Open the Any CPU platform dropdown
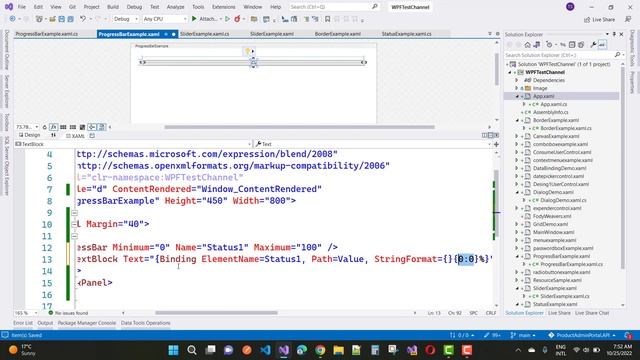Image resolution: width=640 pixels, height=360 pixels. pyautogui.click(x=165, y=19)
